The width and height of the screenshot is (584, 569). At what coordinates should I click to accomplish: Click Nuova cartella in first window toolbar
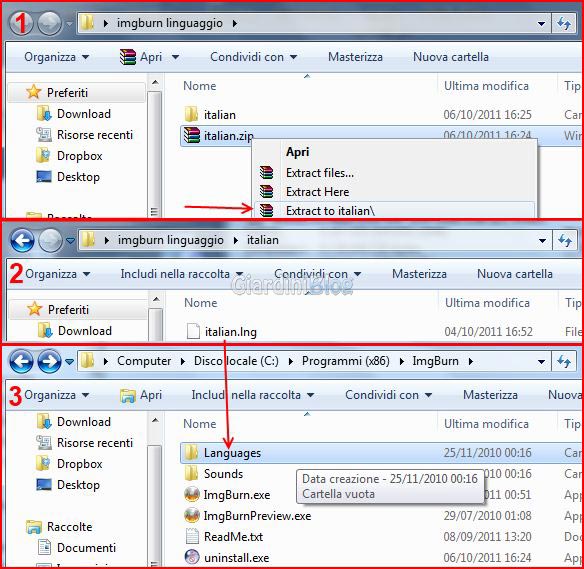click(x=451, y=57)
